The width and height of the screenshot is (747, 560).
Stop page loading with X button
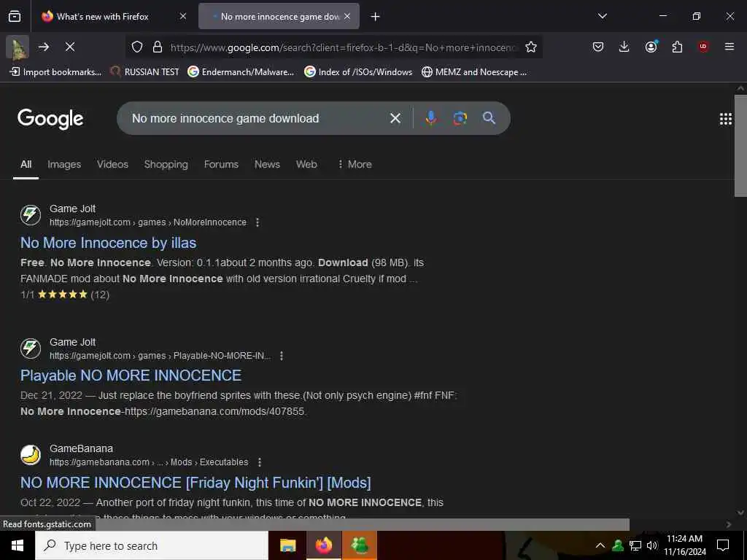pos(70,47)
